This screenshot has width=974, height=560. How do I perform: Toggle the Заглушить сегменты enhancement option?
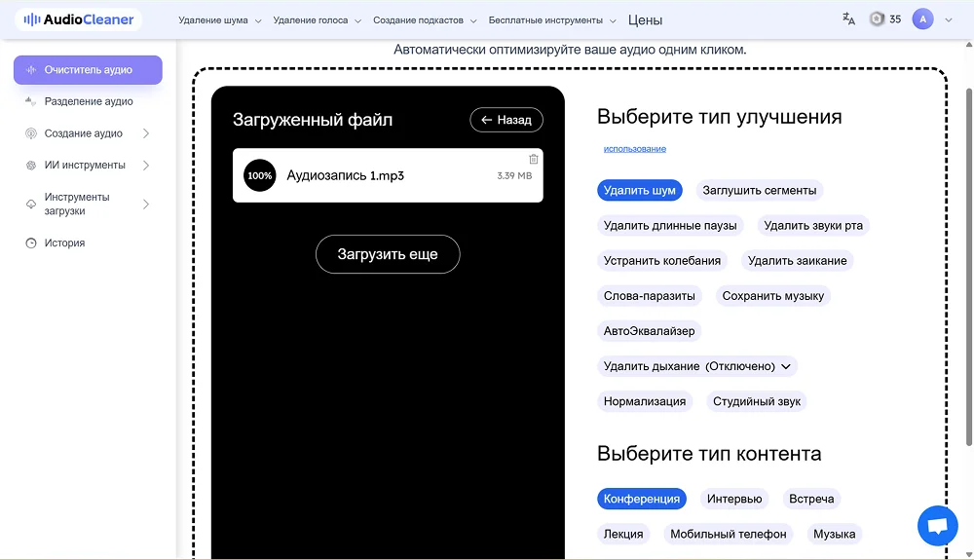pos(760,191)
